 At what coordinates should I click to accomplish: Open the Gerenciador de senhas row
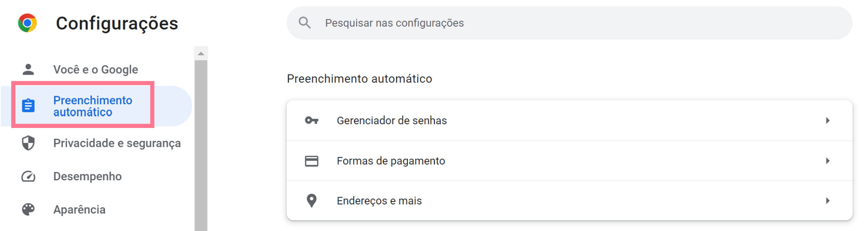click(x=569, y=120)
